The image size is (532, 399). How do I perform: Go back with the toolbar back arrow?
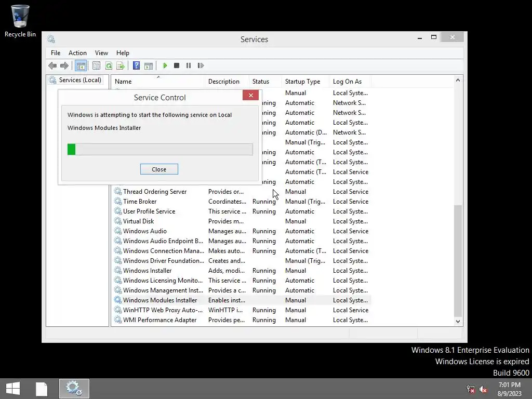(x=52, y=65)
